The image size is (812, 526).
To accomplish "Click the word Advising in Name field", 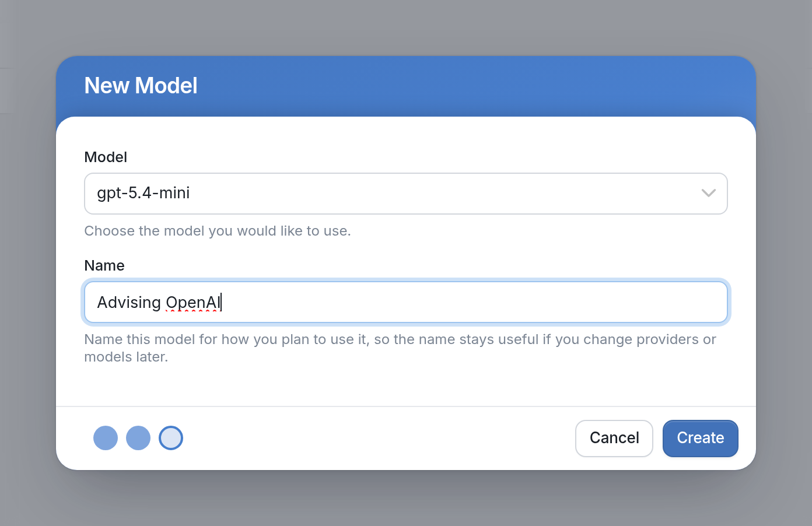I will [129, 303].
